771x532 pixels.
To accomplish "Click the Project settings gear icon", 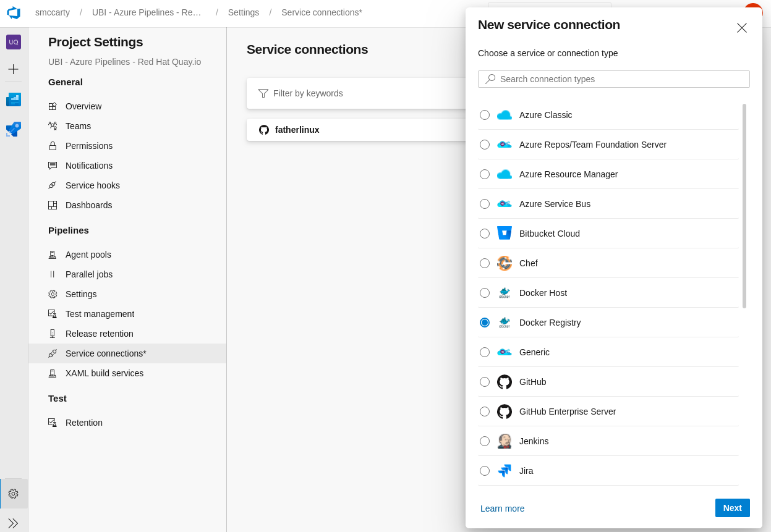I will click(x=13, y=494).
